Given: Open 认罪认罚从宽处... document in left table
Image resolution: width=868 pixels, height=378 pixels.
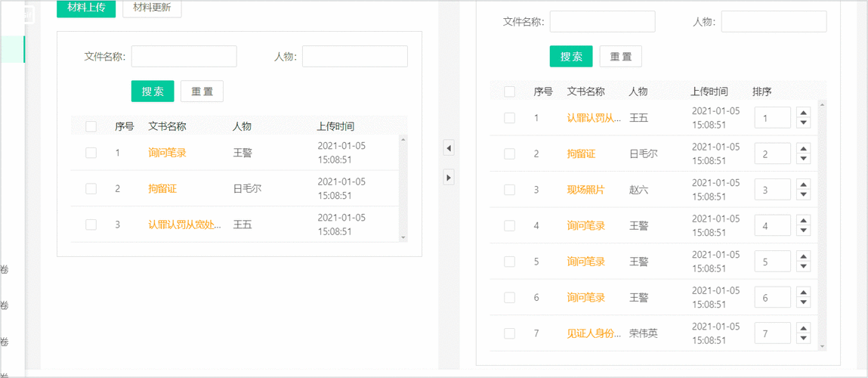Looking at the screenshot, I should coord(185,225).
